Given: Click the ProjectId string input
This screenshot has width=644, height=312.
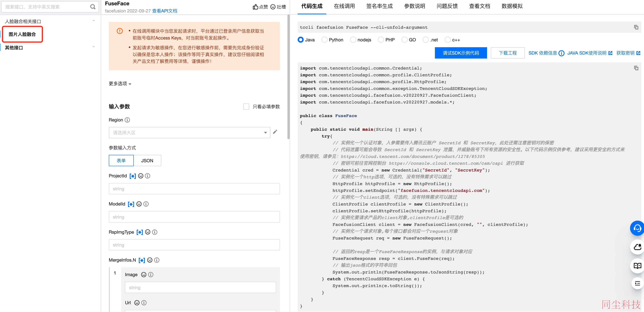Looking at the screenshot, I should click(x=194, y=189).
